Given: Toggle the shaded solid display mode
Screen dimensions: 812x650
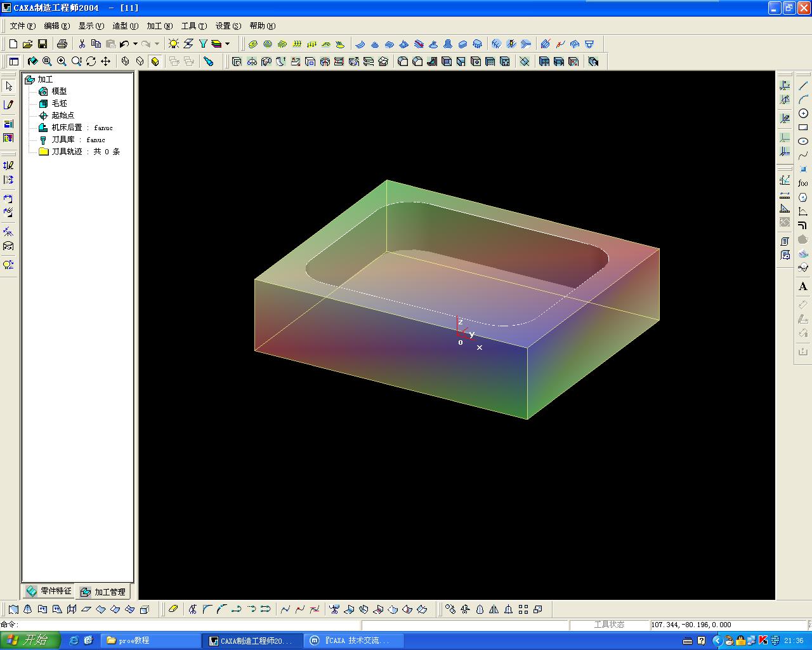Looking at the screenshot, I should 155,62.
